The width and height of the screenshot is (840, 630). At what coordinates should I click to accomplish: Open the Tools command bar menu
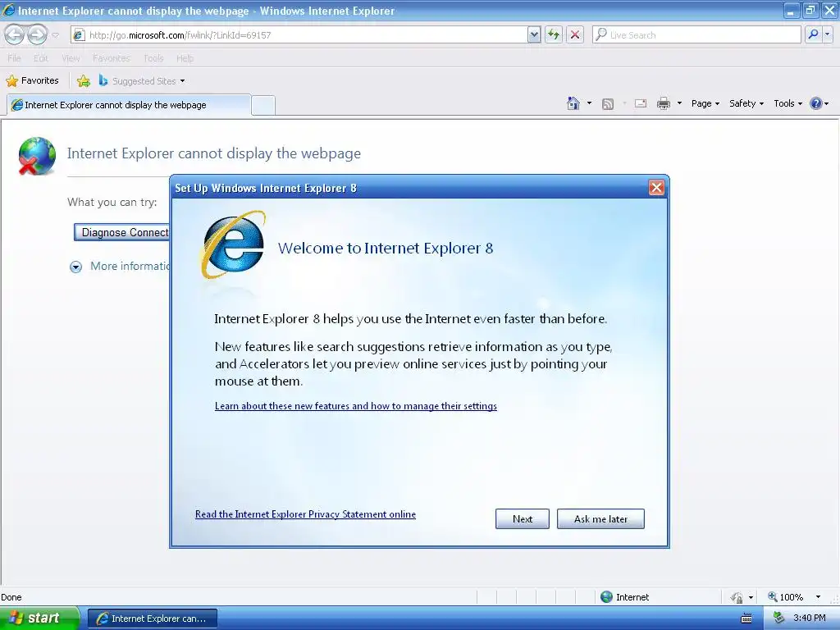(787, 103)
